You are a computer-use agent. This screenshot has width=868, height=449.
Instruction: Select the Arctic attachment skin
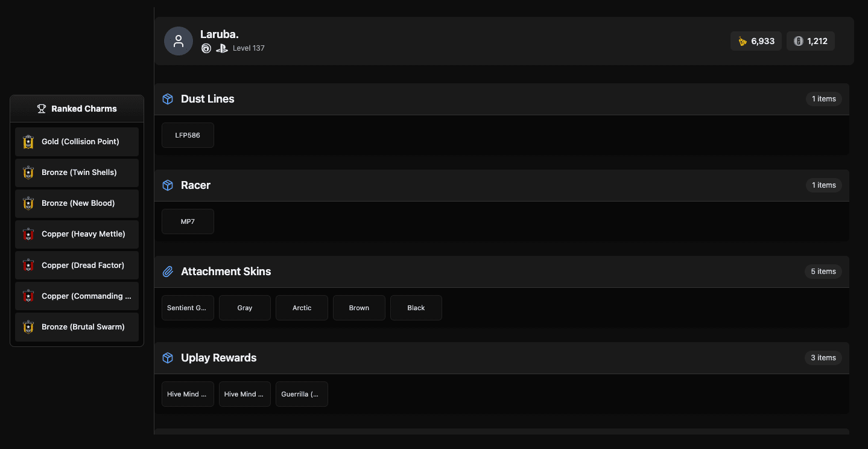pos(302,308)
